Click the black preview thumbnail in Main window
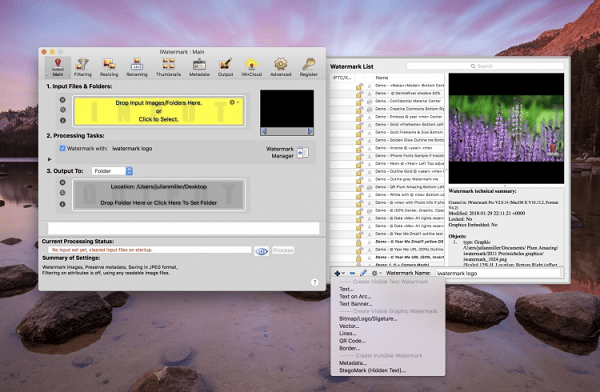 tap(287, 109)
